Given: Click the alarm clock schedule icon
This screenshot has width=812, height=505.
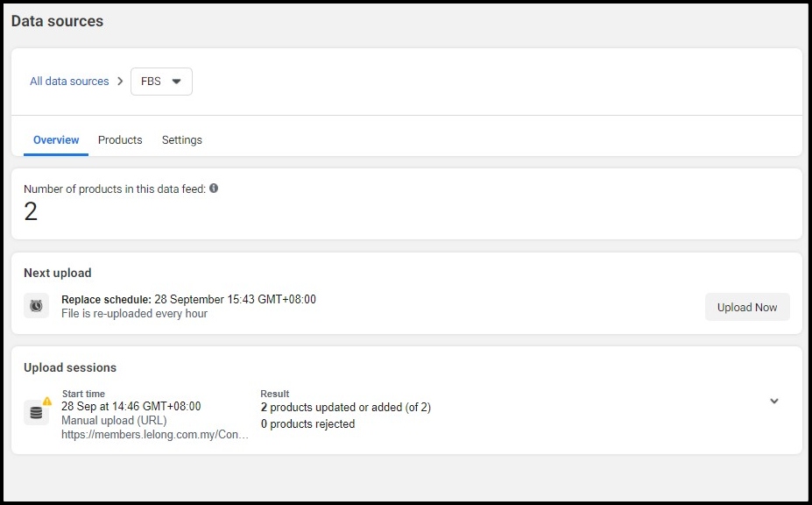Looking at the screenshot, I should pos(36,306).
